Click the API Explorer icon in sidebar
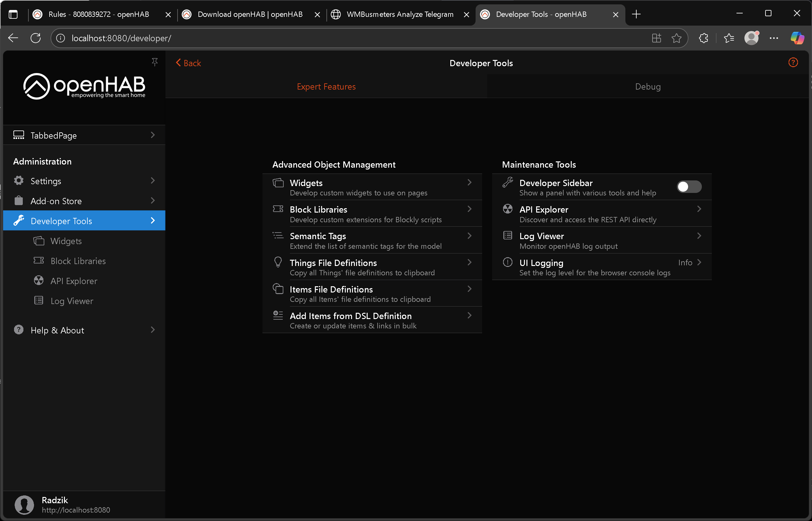The width and height of the screenshot is (812, 521). coord(39,280)
